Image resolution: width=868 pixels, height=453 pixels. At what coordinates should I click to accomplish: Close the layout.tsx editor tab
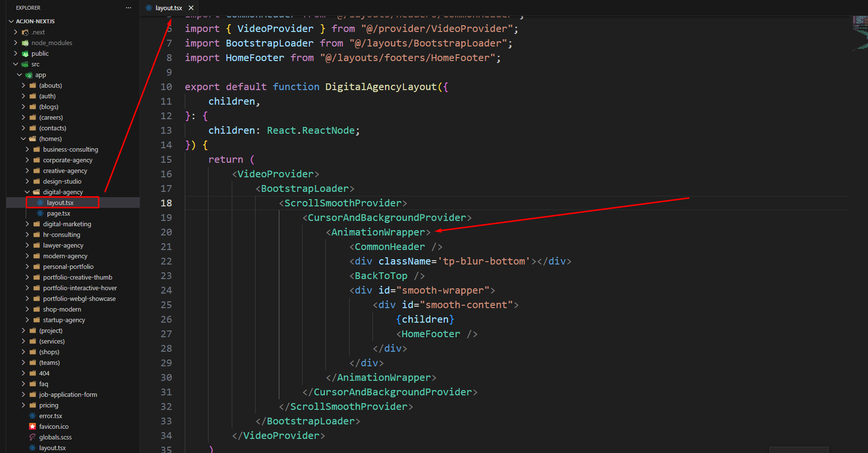click(x=191, y=8)
